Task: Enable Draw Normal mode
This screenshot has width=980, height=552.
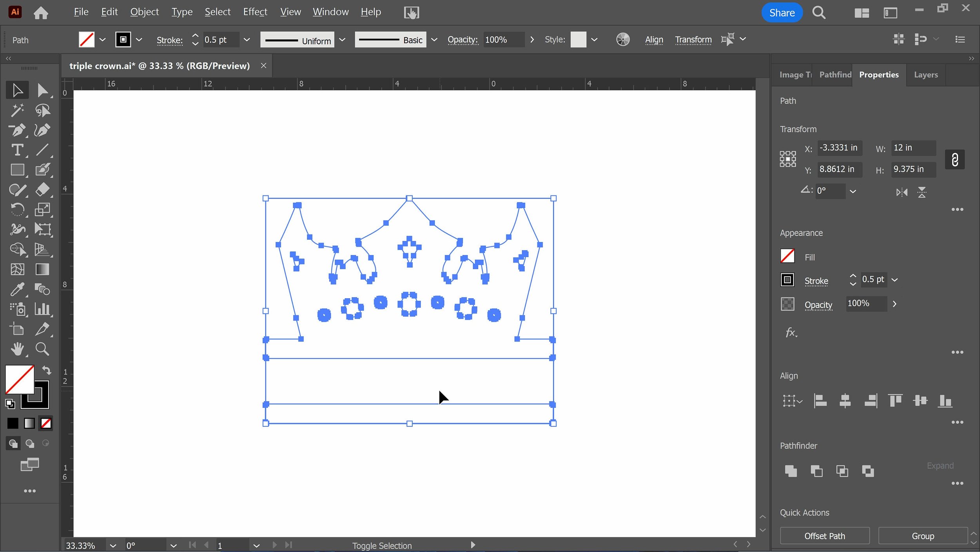Action: tap(13, 443)
